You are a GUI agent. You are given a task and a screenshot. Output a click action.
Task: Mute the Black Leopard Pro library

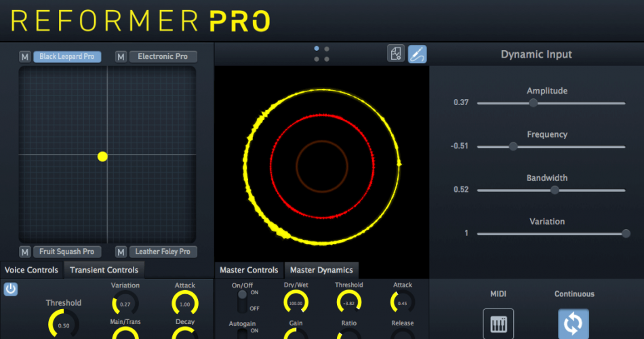click(25, 57)
